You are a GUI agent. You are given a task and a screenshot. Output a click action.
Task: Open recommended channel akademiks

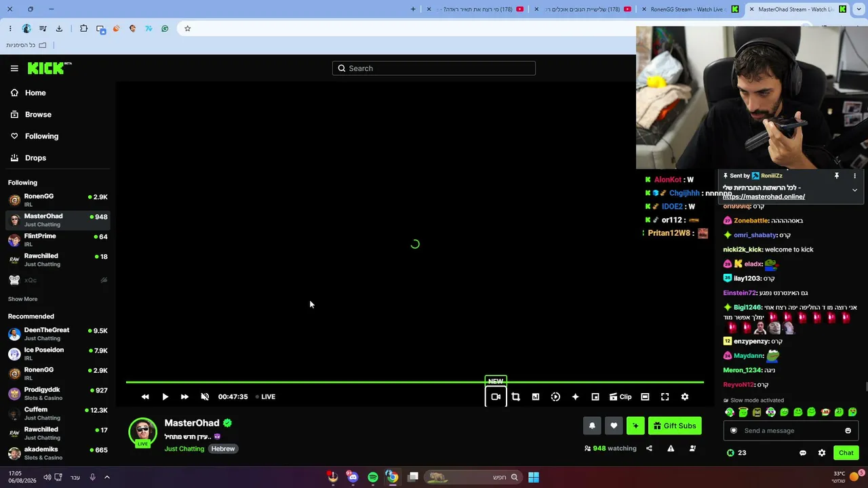[58, 453]
